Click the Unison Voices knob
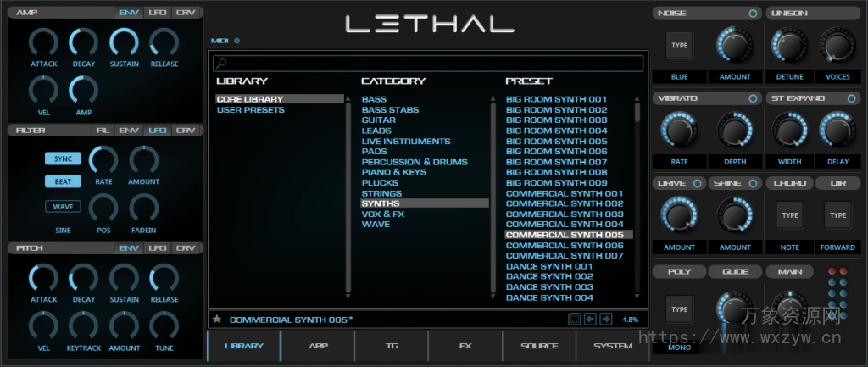This screenshot has height=367, width=868. (837, 45)
